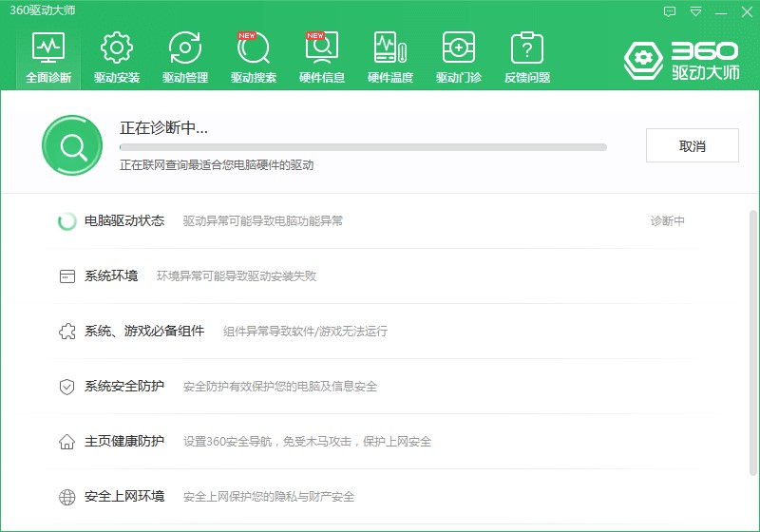The height and width of the screenshot is (532, 760).
Task: Open 驱动门诊 clinic icon
Action: [459, 48]
